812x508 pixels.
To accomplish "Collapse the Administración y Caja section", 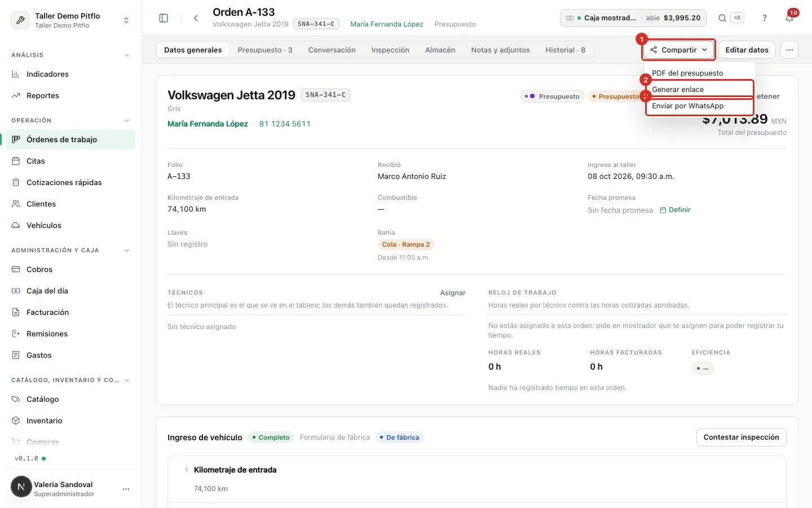I will point(127,251).
